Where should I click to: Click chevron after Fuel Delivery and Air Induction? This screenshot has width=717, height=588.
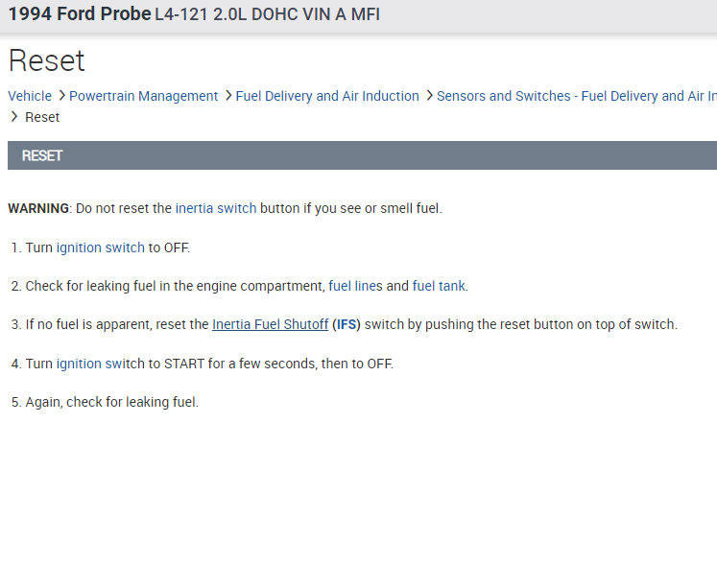coord(428,96)
